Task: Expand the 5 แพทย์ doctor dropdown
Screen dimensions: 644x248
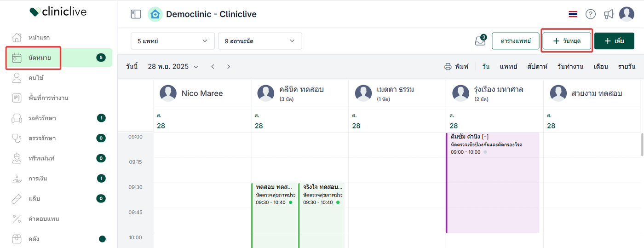Action: coord(172,41)
